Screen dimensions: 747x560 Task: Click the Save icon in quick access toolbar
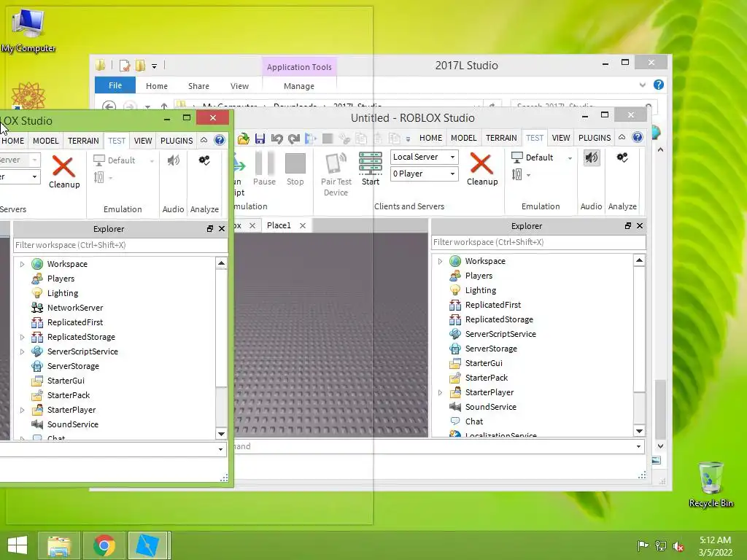pyautogui.click(x=260, y=139)
